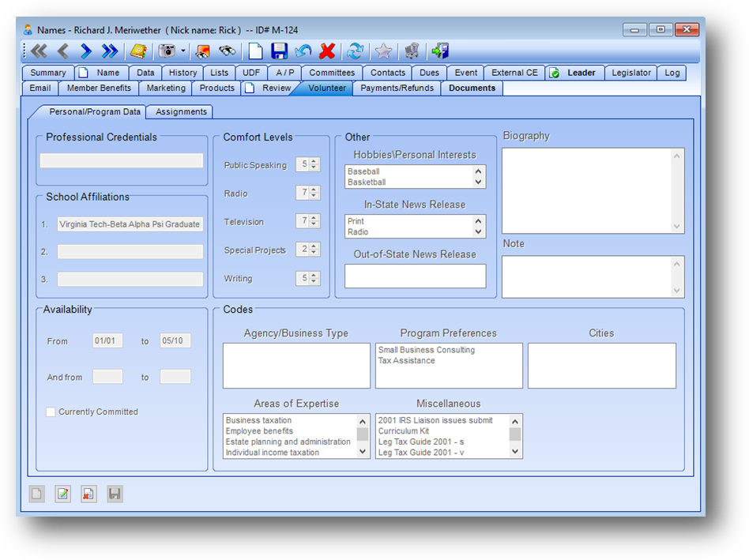Switch to the Summary tab
This screenshot has width=749, height=560.
[47, 73]
